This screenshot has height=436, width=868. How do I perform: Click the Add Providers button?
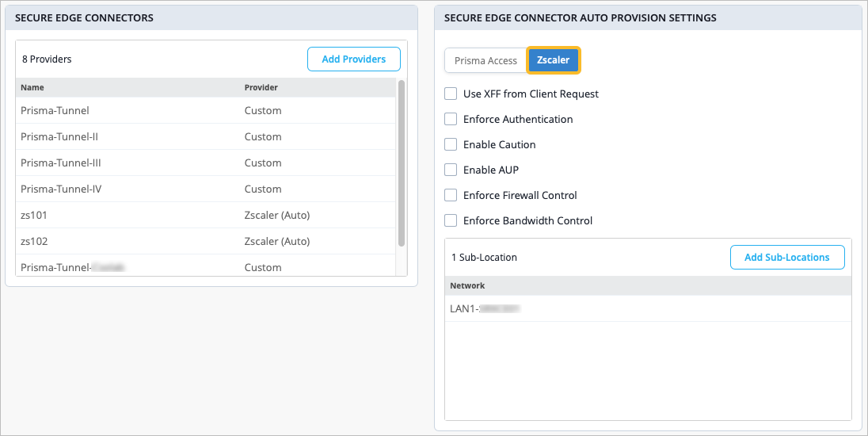click(354, 59)
